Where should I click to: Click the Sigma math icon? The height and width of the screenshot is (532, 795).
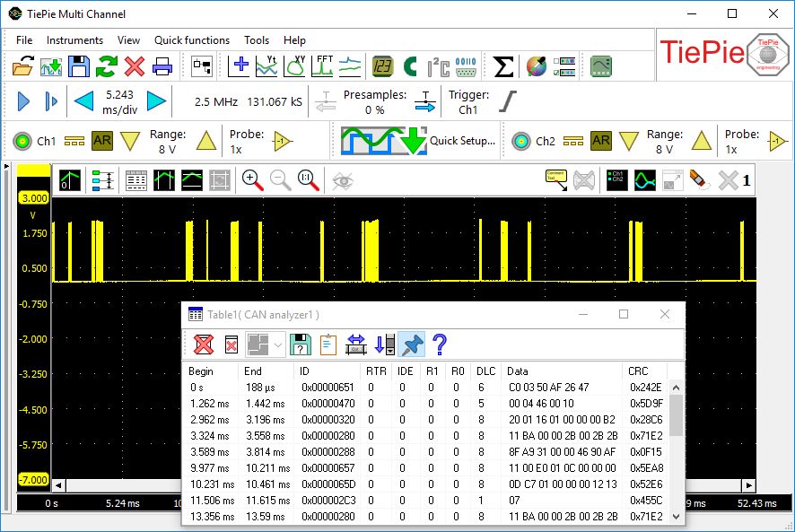coord(504,65)
